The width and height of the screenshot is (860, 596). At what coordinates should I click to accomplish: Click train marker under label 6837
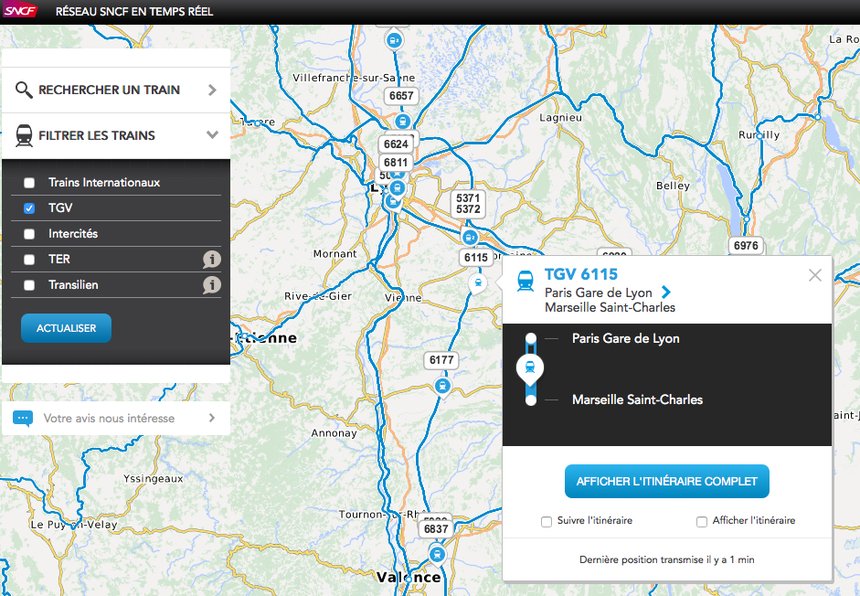(437, 554)
